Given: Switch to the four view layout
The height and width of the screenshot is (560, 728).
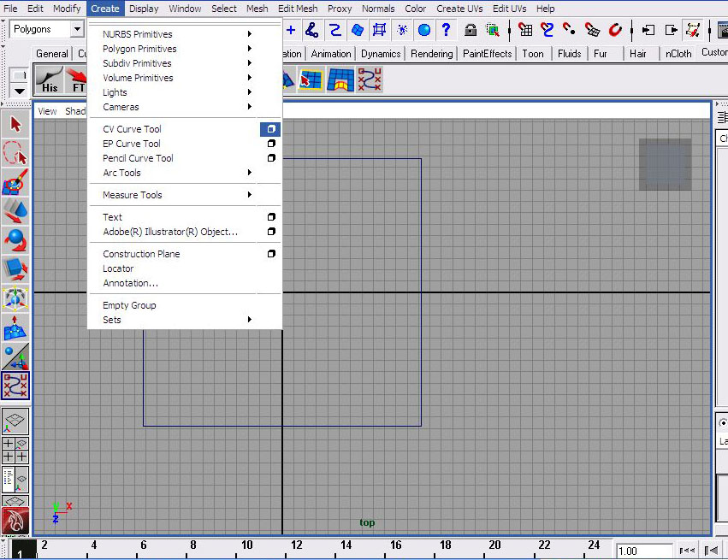Looking at the screenshot, I should click(15, 450).
